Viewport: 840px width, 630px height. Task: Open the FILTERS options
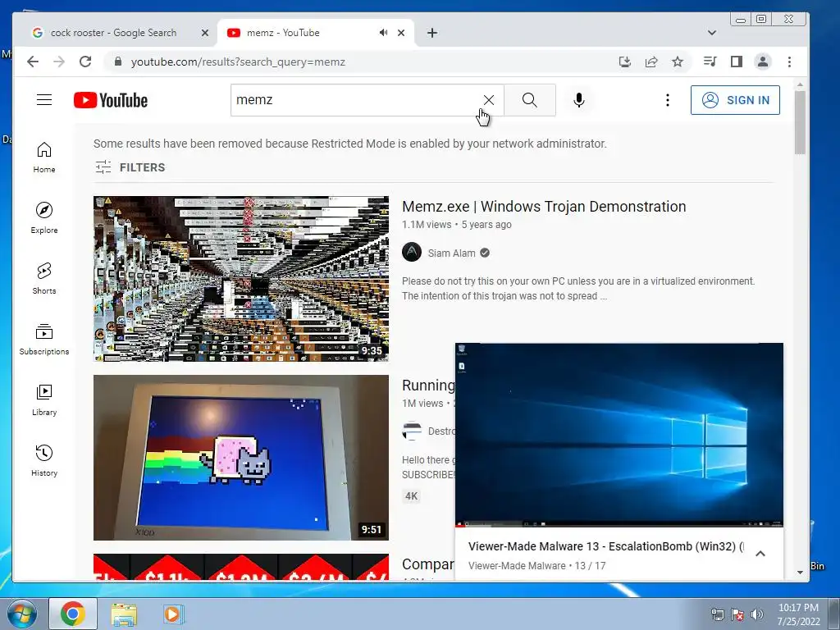point(130,167)
